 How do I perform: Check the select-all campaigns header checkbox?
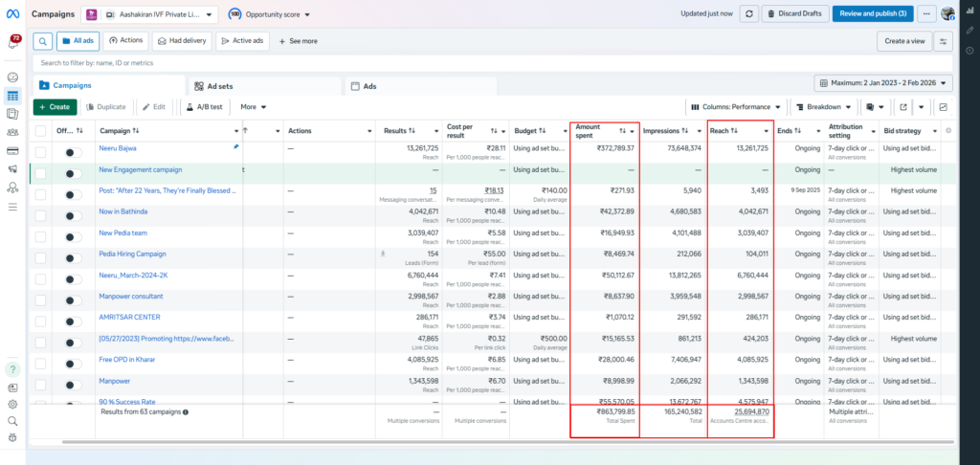coord(40,131)
